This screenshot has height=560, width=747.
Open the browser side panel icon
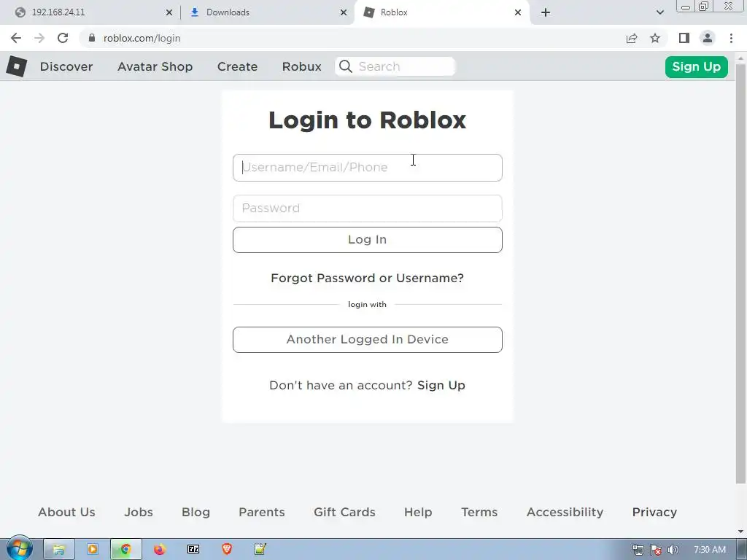[x=684, y=38]
